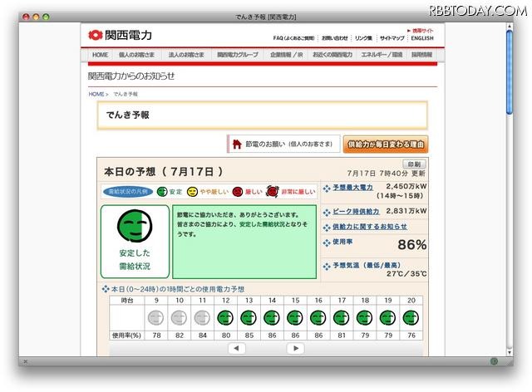The width and height of the screenshot is (532, 392).
Task: Click the でんき予報 page title box
Action: click(263, 115)
